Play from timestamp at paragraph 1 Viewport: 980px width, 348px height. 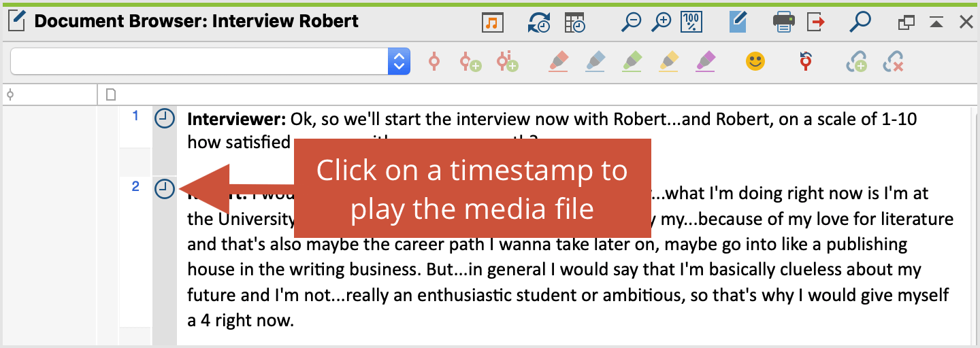tap(164, 118)
